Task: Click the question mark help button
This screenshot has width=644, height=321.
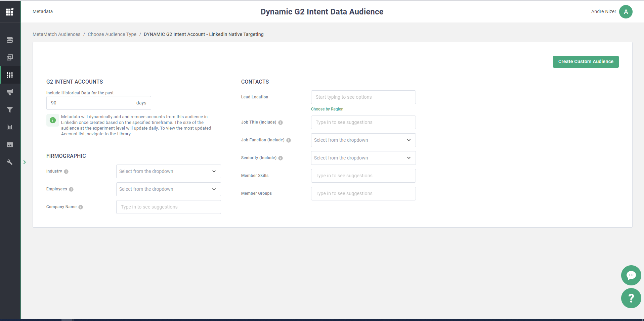Action: 631,298
